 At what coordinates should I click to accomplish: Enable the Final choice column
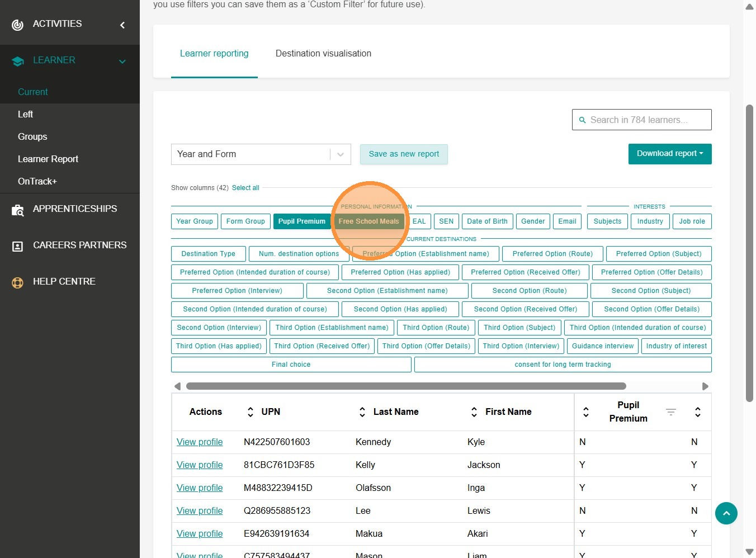[291, 365]
